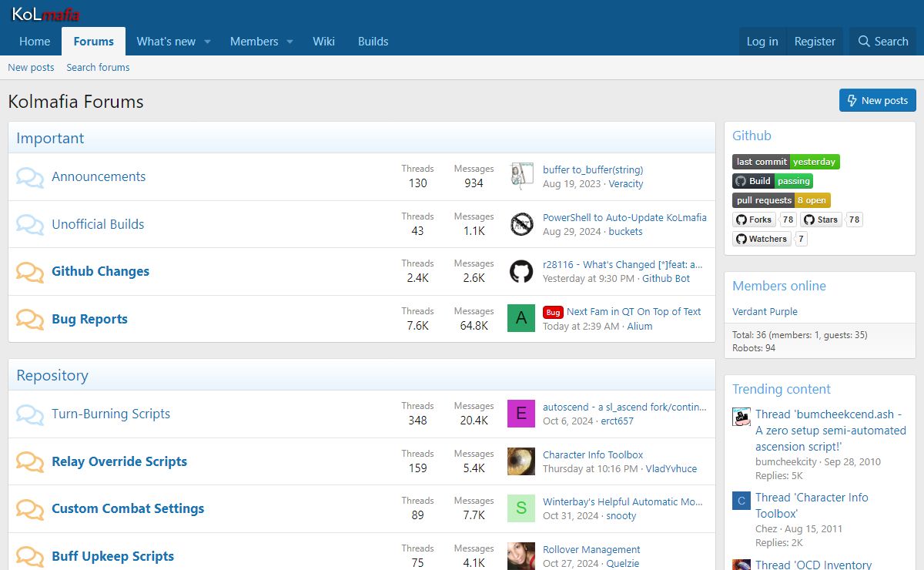Viewport: 924px width, 570px height.
Task: Open the Relay Override Scripts forum
Action: (x=119, y=462)
